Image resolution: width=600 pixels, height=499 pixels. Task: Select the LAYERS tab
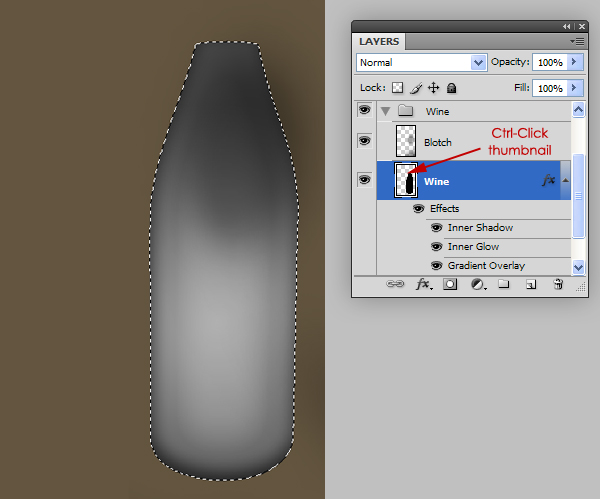click(x=379, y=41)
